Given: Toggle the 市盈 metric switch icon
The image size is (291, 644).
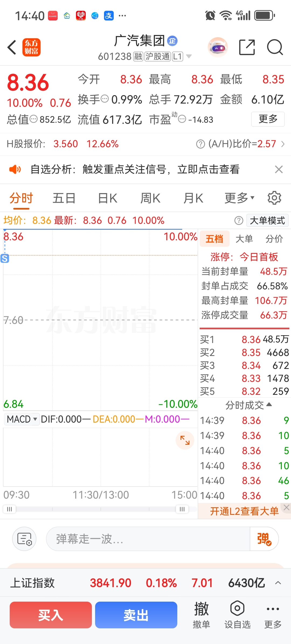Looking at the screenshot, I should [182, 119].
